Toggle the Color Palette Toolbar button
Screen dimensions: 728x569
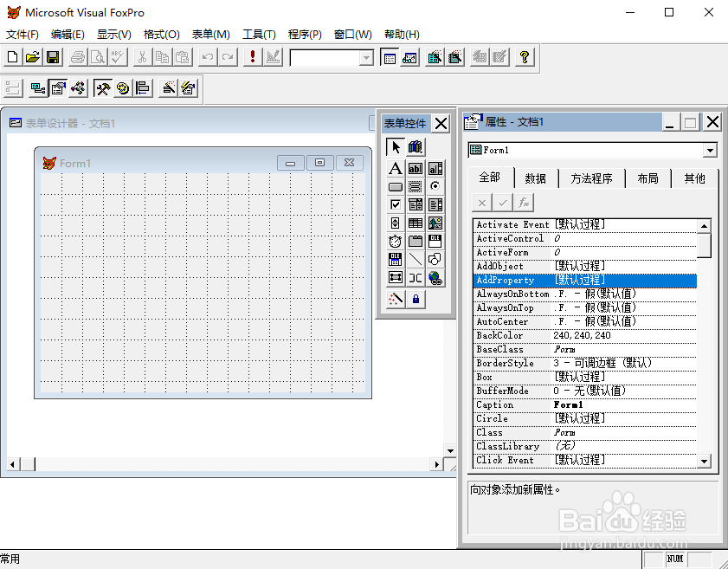[123, 87]
